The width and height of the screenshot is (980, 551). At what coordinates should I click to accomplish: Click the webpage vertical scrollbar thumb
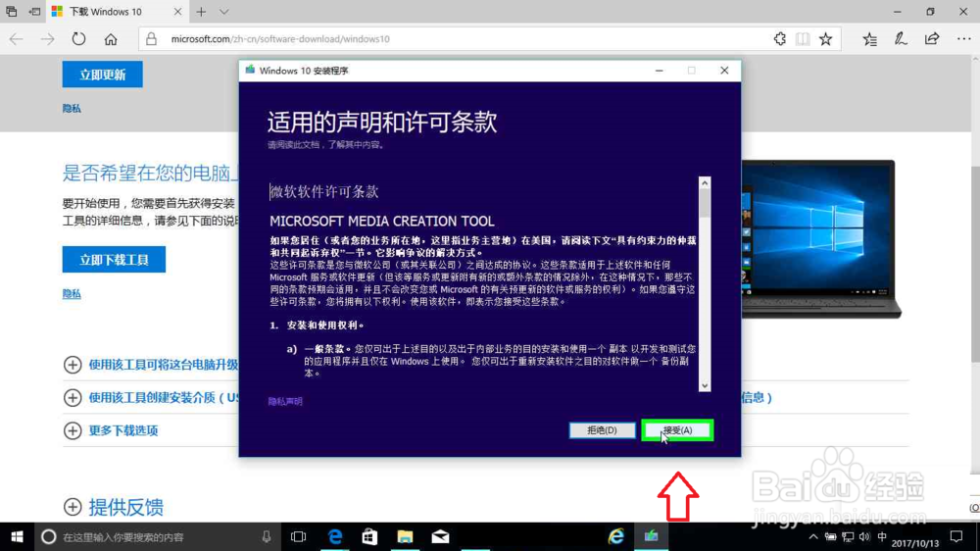pyautogui.click(x=975, y=264)
